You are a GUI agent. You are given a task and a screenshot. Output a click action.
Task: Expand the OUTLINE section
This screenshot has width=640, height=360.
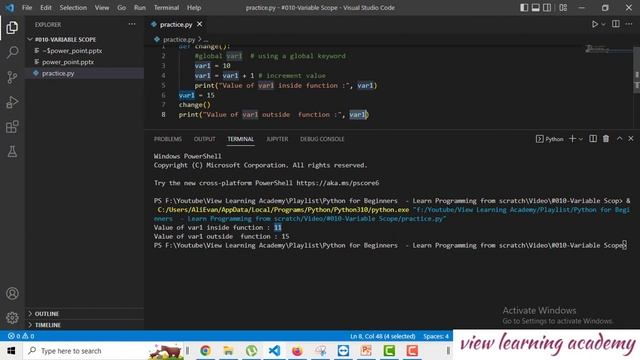[x=47, y=314]
